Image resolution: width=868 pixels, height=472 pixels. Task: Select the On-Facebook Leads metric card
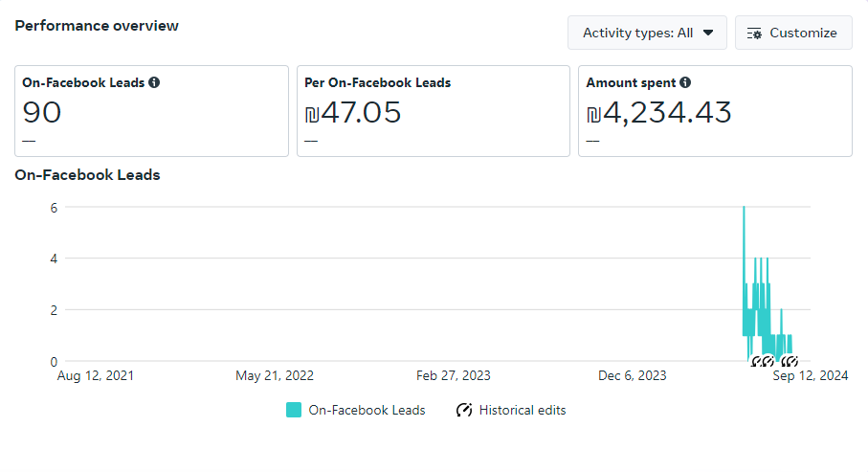[151, 111]
